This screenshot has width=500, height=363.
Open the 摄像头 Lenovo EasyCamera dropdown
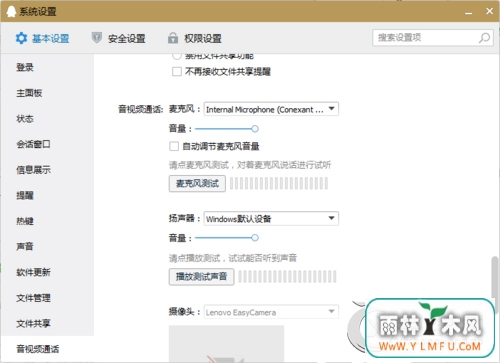[x=271, y=312]
